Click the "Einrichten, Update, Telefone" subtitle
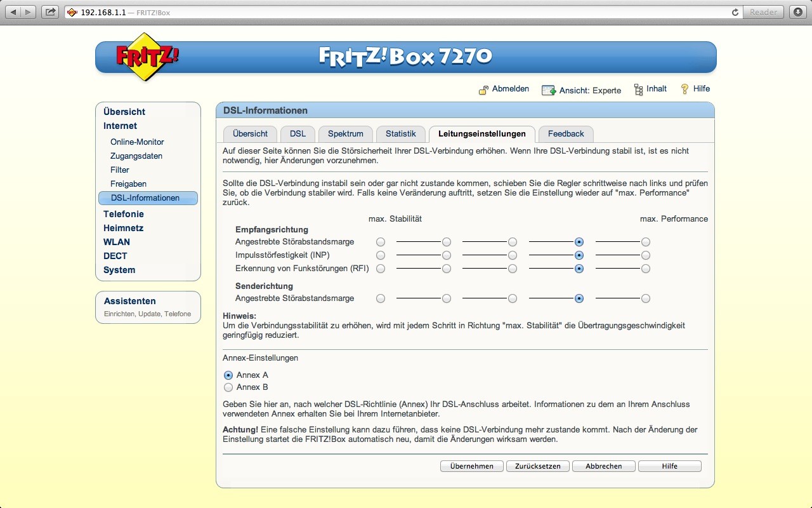The image size is (812, 508). pos(147,314)
